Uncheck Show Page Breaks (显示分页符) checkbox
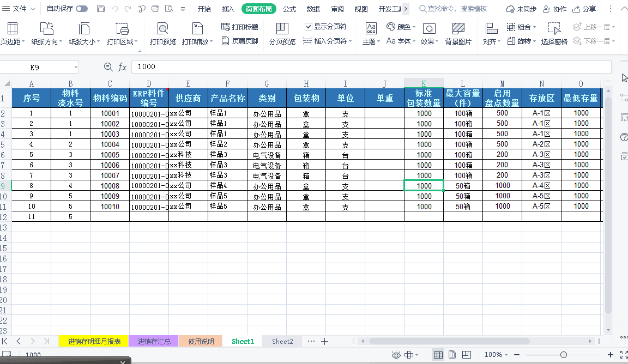The image size is (628, 364). tap(309, 27)
